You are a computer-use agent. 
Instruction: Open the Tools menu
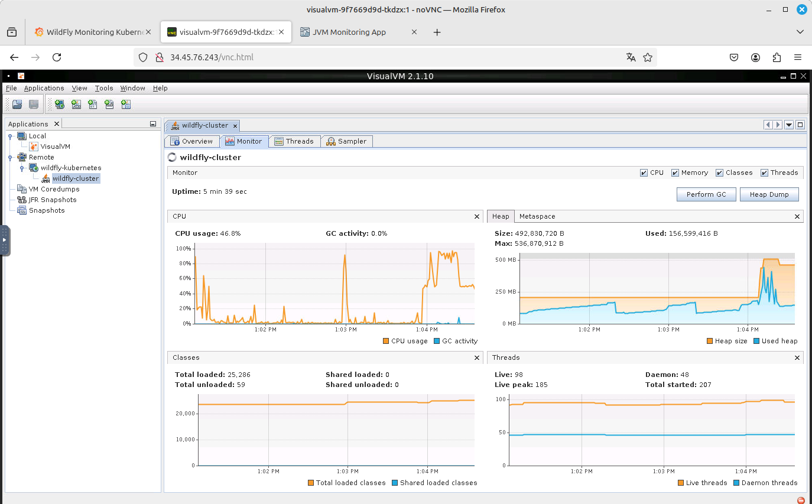tap(104, 88)
